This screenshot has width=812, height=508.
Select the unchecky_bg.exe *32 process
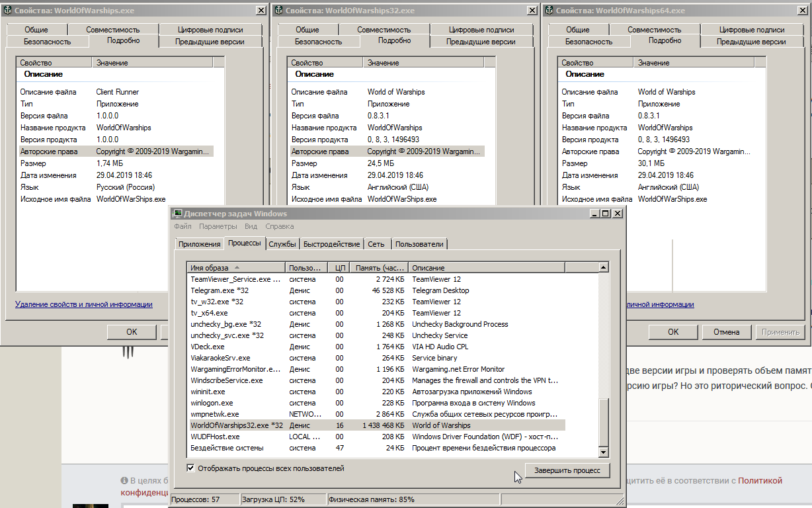coord(376,324)
